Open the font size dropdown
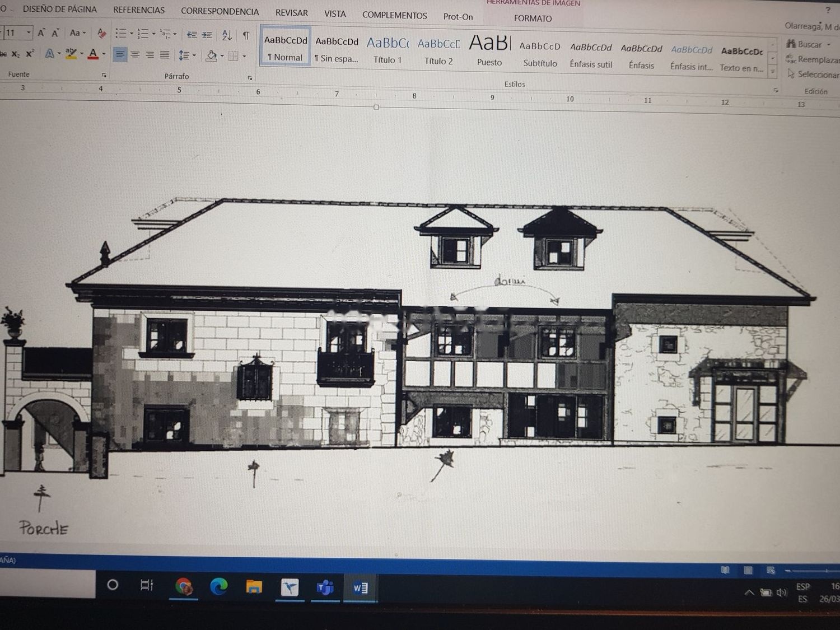Viewport: 840px width, 630px height. click(29, 32)
